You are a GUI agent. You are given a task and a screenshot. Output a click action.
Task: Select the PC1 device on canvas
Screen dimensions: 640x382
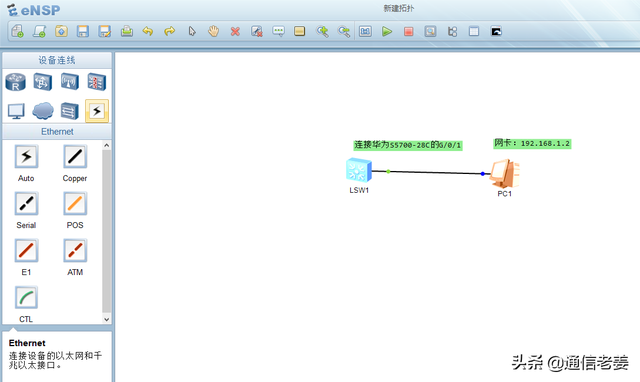click(505, 173)
